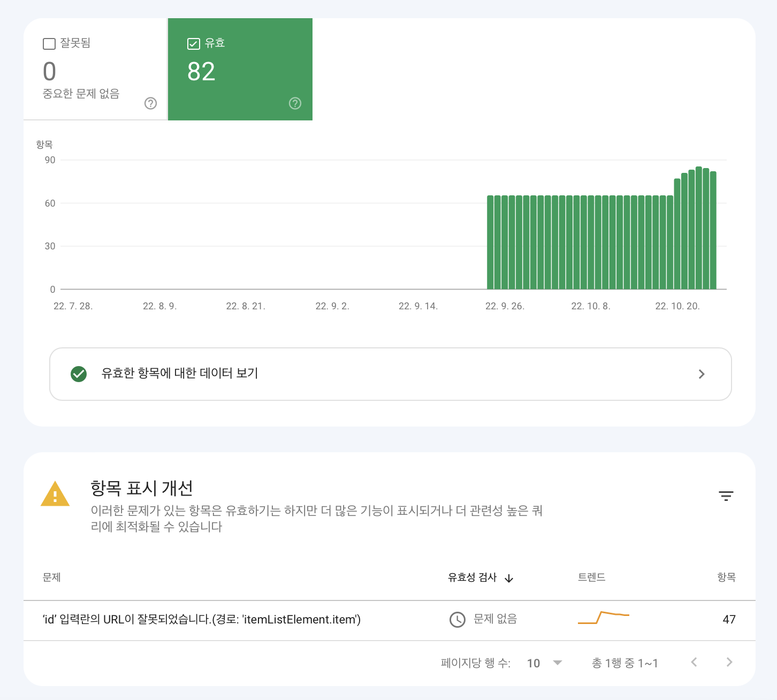Viewport: 777px width, 700px height.
Task: Click the next page chevron in pagination
Action: coord(729,662)
